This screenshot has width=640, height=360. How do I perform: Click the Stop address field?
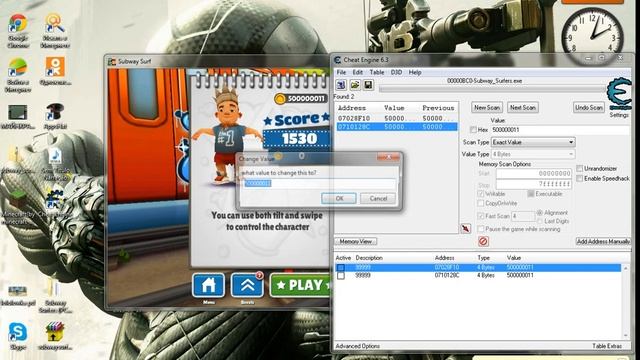534,184
